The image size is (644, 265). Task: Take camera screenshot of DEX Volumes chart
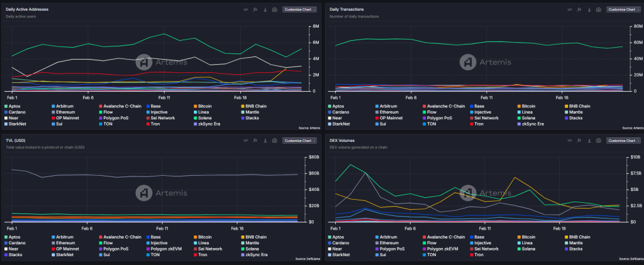599,140
